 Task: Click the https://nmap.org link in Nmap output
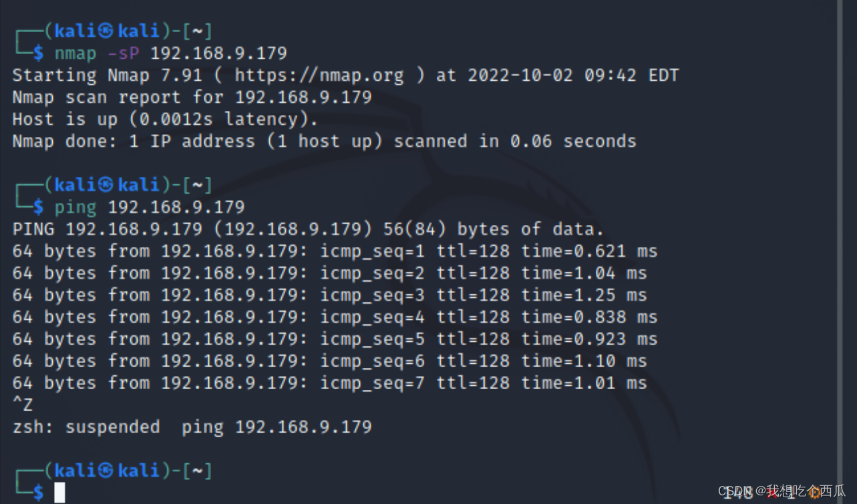click(x=319, y=75)
